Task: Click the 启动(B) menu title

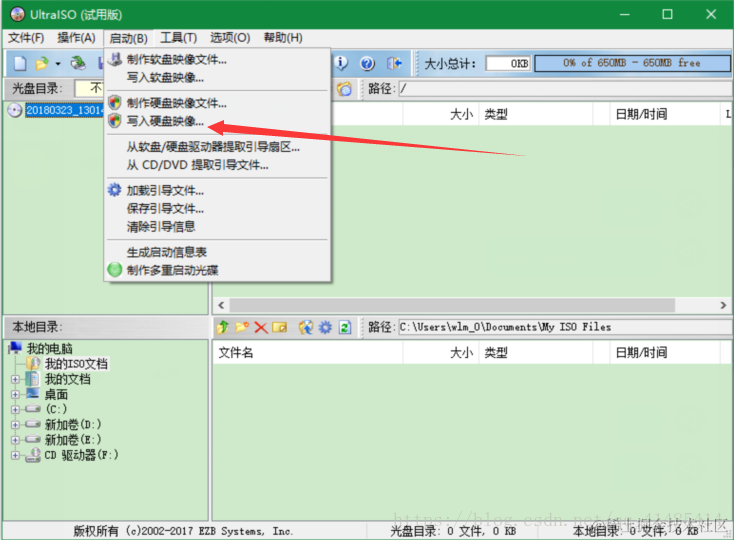Action: click(x=128, y=38)
